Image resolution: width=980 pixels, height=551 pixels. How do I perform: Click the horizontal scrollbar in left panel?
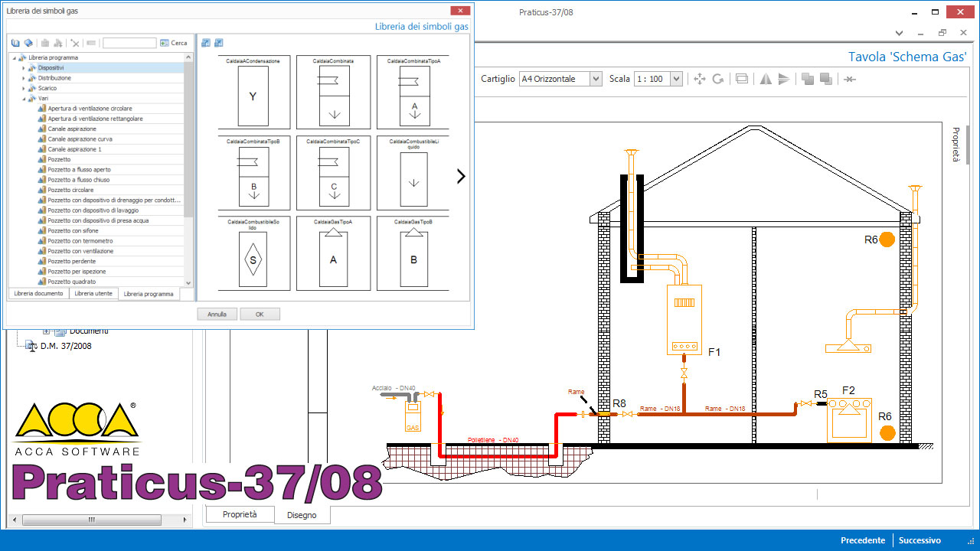92,520
